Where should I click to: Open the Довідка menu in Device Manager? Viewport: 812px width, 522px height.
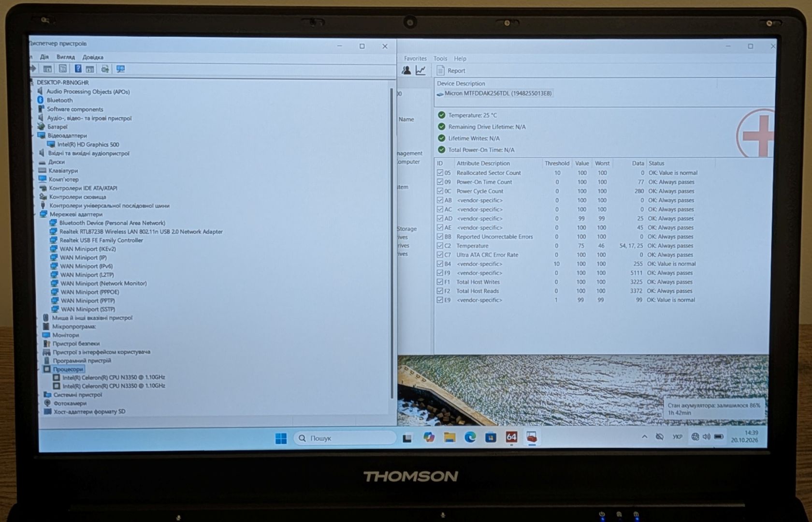point(92,57)
